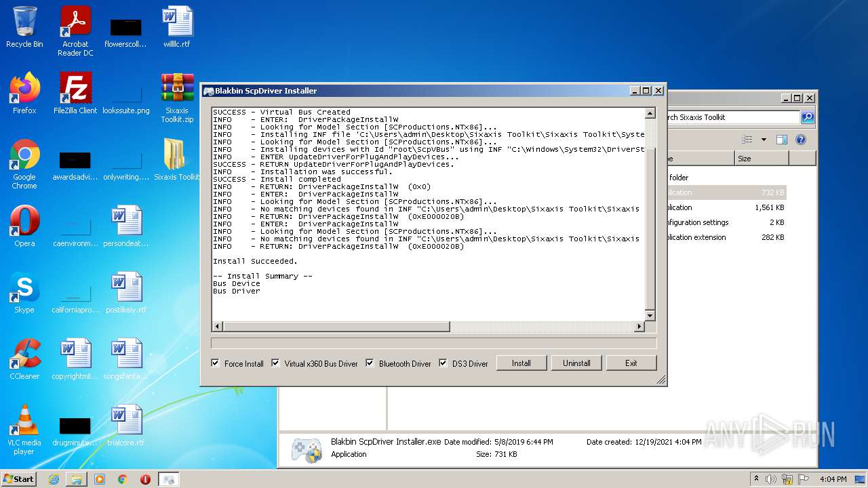This screenshot has height=488, width=868.
Task: Toggle Bluetooth Driver checkbox
Action: (370, 363)
